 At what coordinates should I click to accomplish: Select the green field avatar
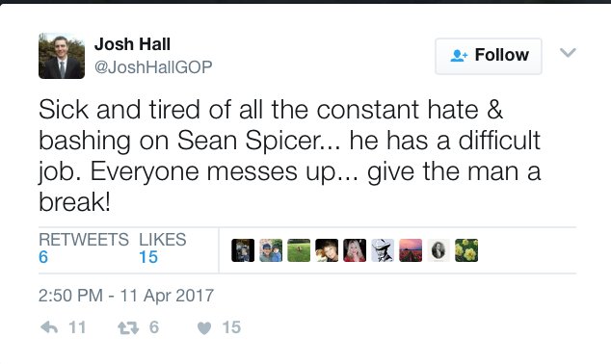(299, 250)
